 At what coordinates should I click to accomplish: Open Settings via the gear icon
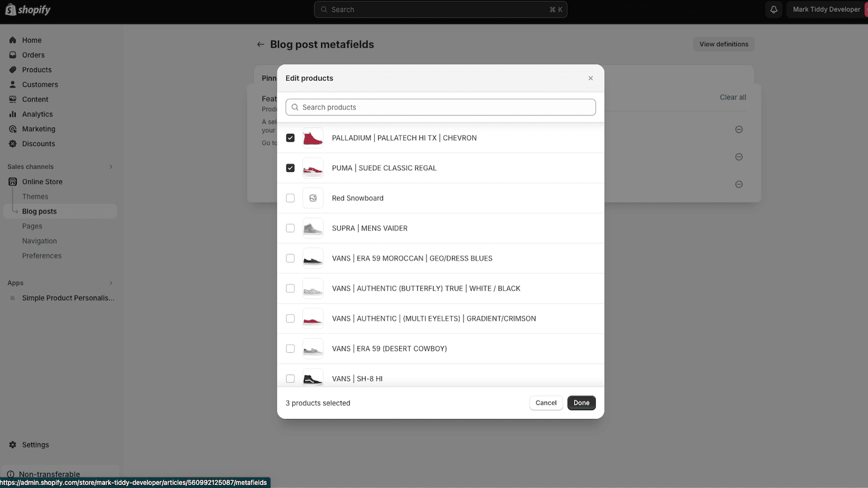click(12, 445)
